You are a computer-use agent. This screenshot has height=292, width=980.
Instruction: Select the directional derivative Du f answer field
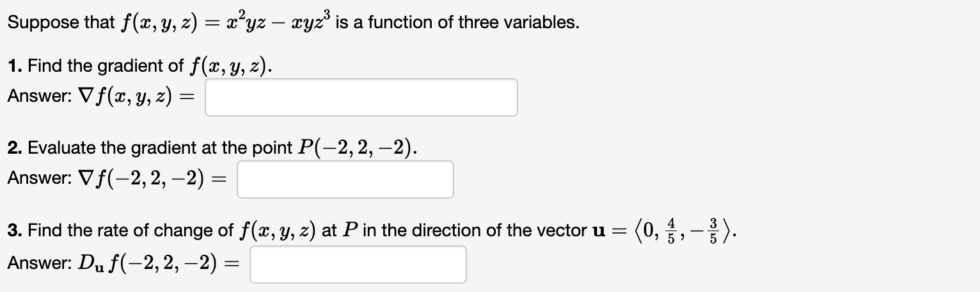358,264
